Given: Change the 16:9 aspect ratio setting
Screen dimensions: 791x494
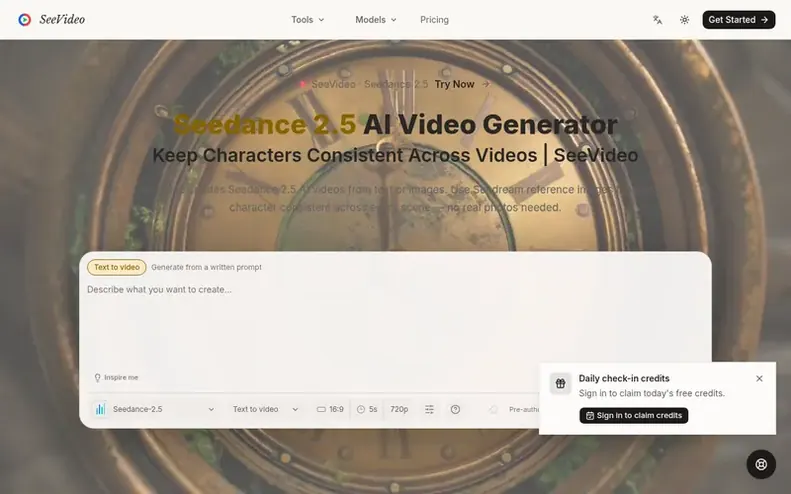Looking at the screenshot, I should tap(330, 409).
